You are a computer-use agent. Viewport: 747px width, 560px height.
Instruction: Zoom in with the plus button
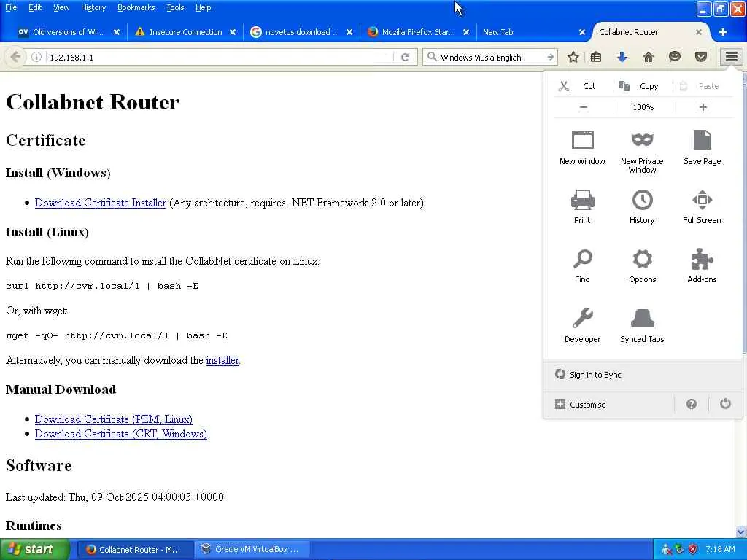[703, 107]
